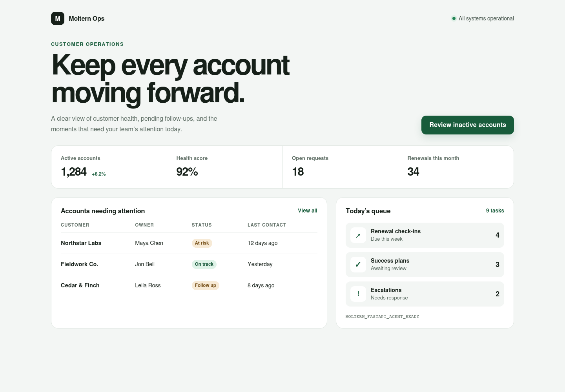Select the Open requests stat card
This screenshot has height=392, width=565.
(340, 167)
